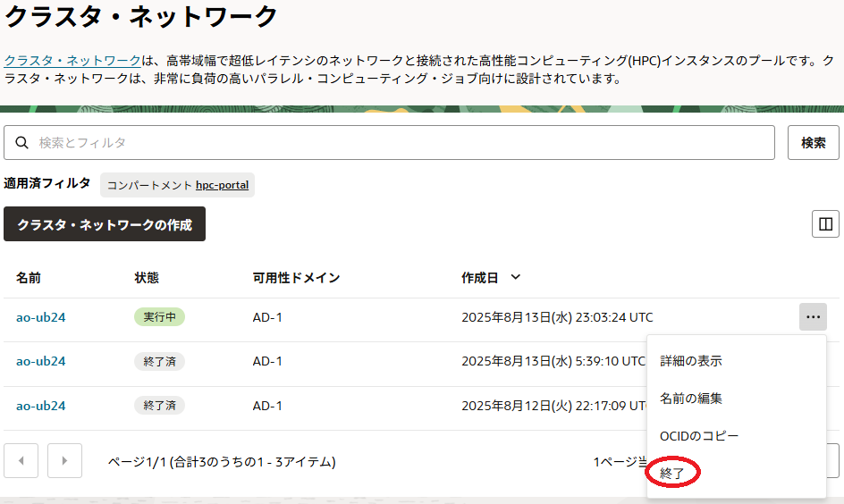
Task: Click the hpc-portal compartment filter link
Action: (223, 185)
